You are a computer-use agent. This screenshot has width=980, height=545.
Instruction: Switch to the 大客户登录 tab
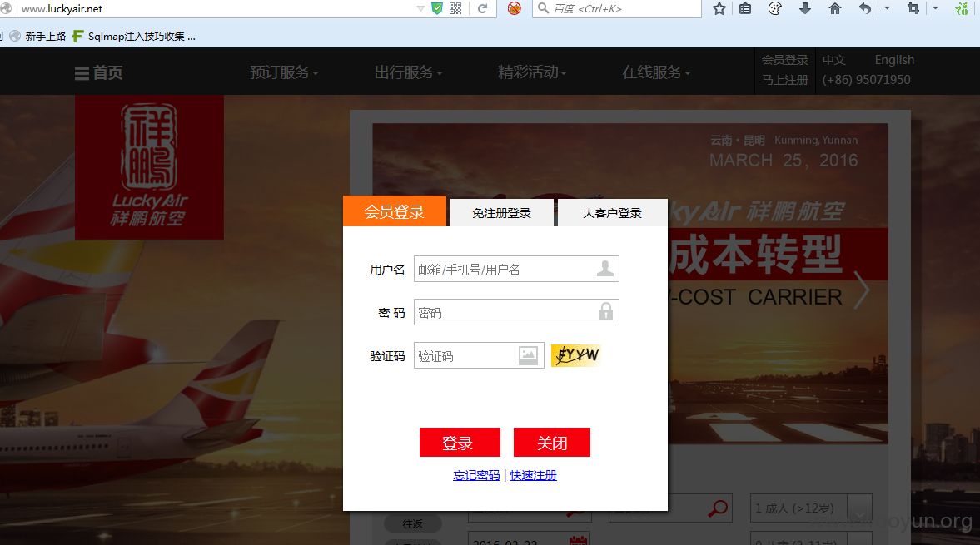613,213
